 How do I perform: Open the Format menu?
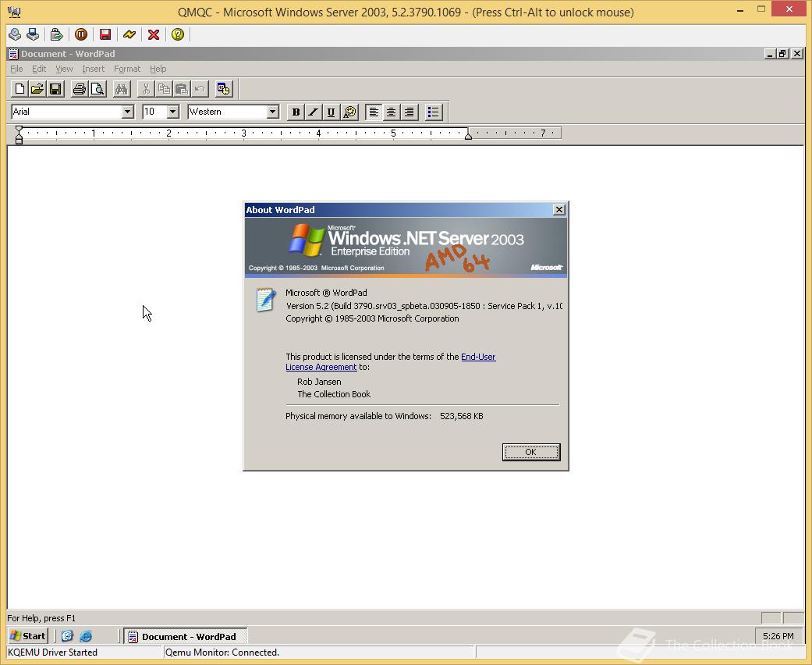127,69
